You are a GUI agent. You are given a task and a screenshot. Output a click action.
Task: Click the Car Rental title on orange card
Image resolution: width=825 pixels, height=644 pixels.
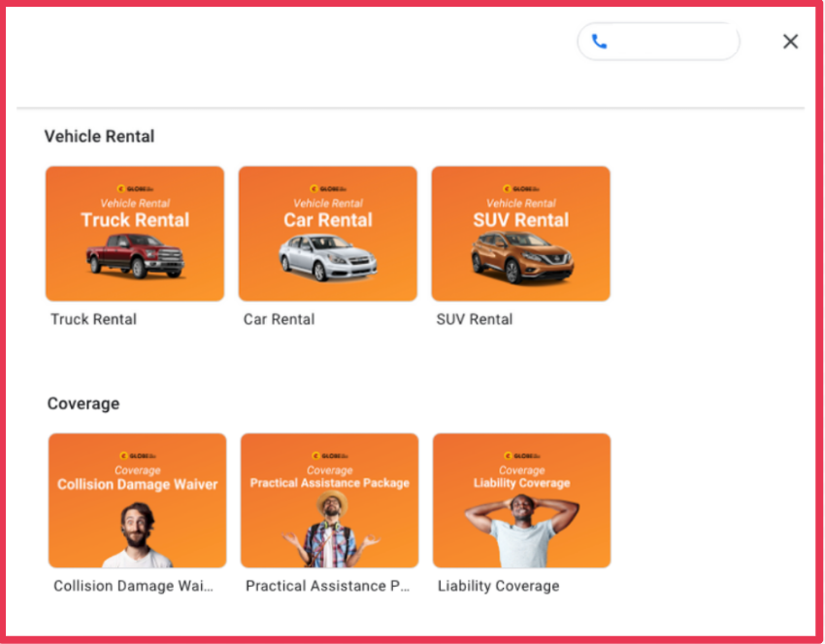327,220
